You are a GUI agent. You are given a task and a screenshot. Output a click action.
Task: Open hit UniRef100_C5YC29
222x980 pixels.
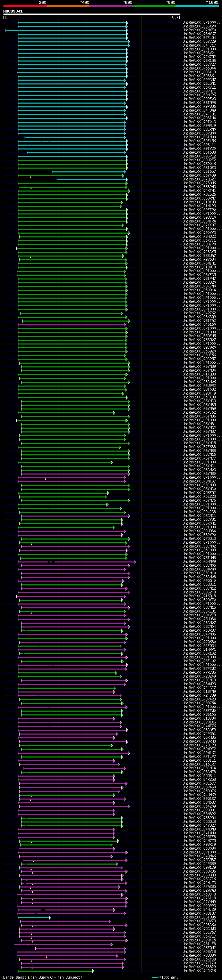click(199, 41)
